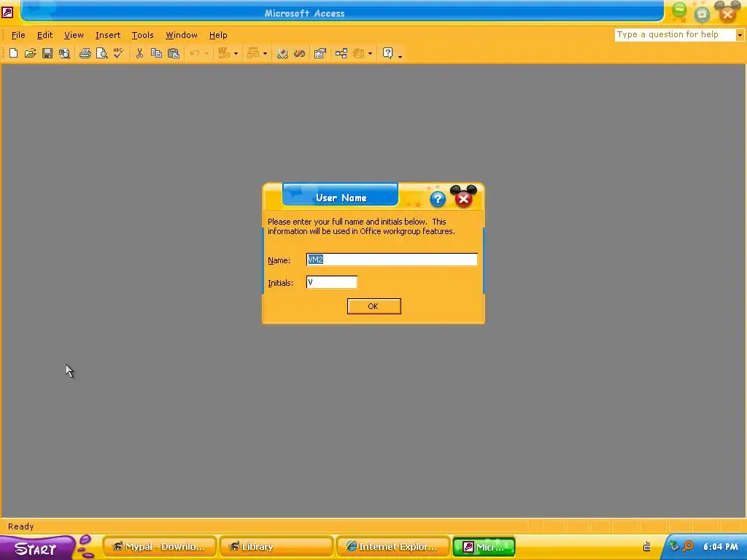Click the help question mark in User Name dialog
This screenshot has height=560, width=747.
[438, 199]
